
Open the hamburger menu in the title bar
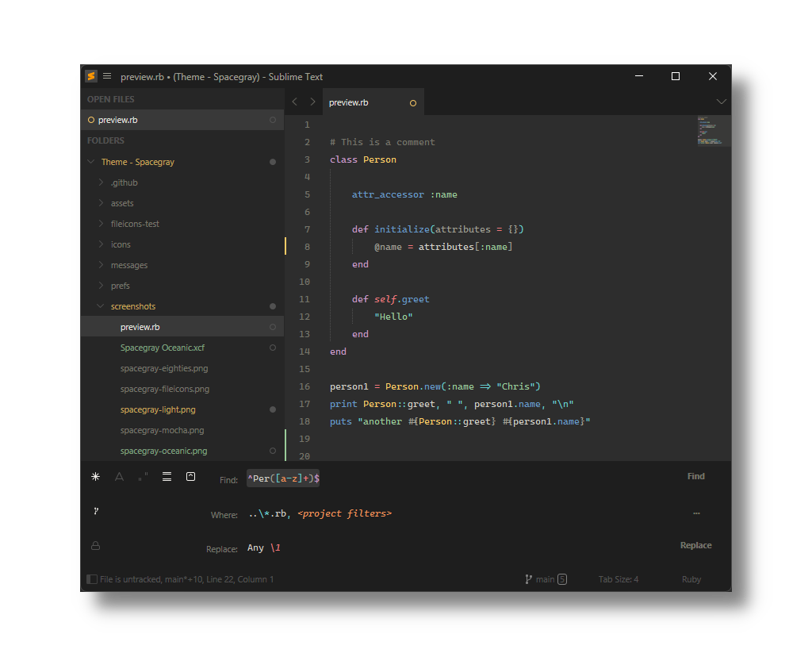pyautogui.click(x=107, y=76)
